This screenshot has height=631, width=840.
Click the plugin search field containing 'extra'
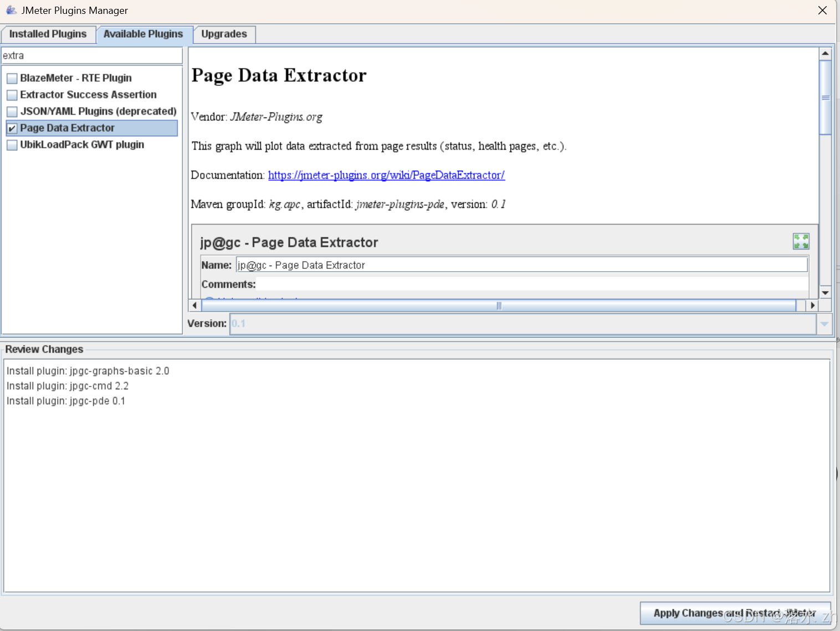pyautogui.click(x=92, y=55)
